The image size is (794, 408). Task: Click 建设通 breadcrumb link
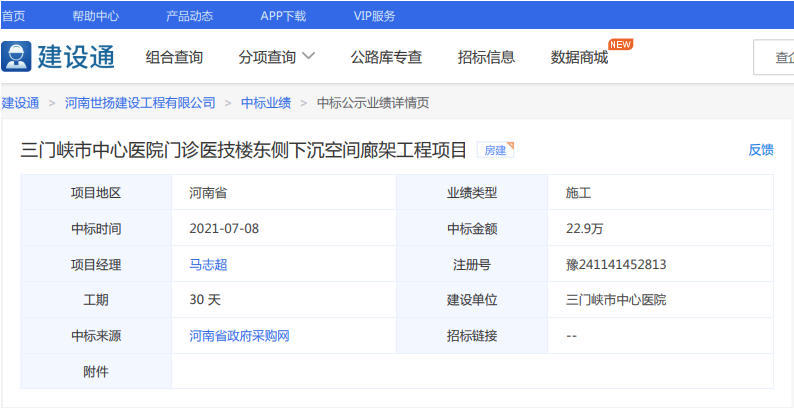pos(20,103)
